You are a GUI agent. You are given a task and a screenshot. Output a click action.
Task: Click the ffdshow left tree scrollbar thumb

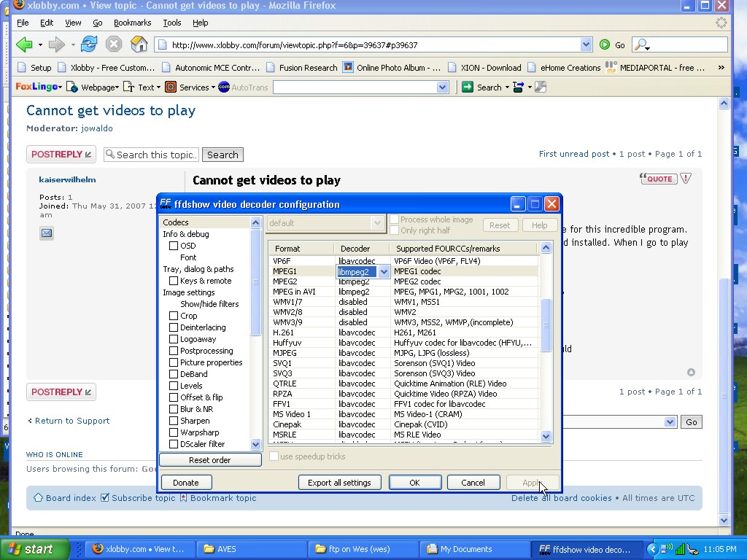[x=255, y=282]
